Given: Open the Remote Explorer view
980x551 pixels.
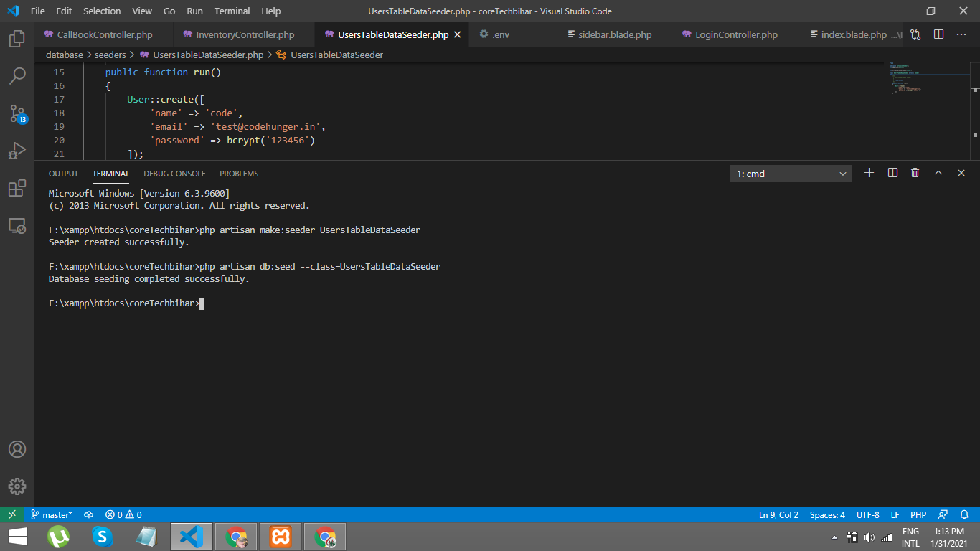Looking at the screenshot, I should 17,226.
